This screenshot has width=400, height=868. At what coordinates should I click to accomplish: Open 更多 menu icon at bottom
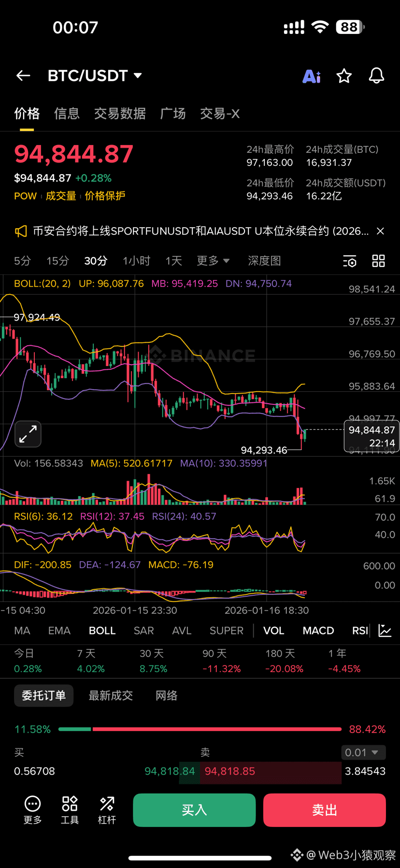32,810
